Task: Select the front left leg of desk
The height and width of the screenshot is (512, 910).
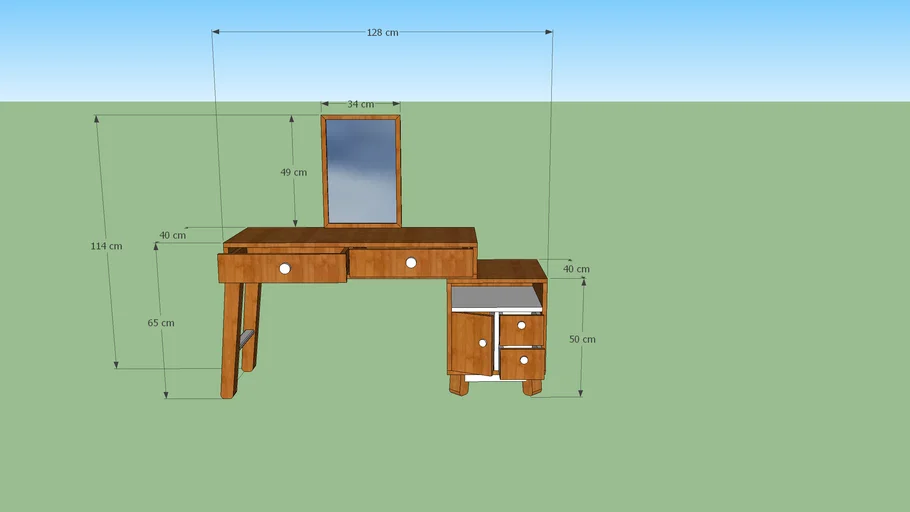Action: coord(230,340)
